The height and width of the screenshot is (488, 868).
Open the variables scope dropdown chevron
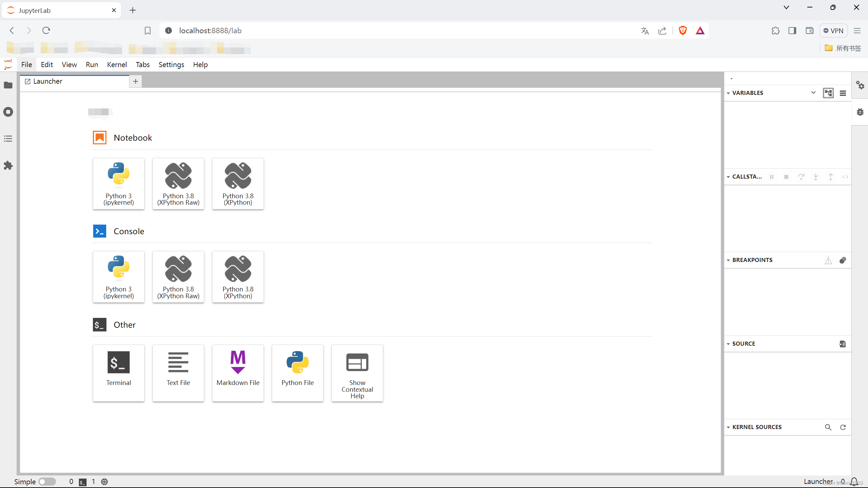pos(813,93)
